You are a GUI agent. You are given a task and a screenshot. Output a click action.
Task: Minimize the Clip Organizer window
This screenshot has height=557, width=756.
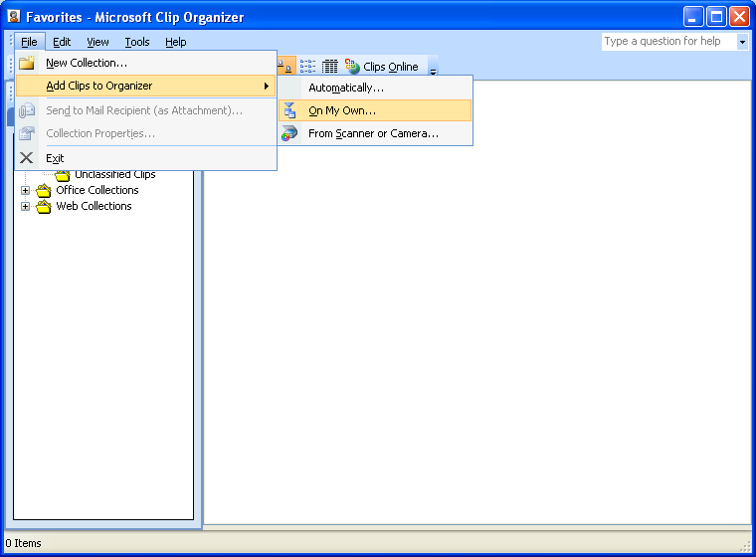point(693,17)
